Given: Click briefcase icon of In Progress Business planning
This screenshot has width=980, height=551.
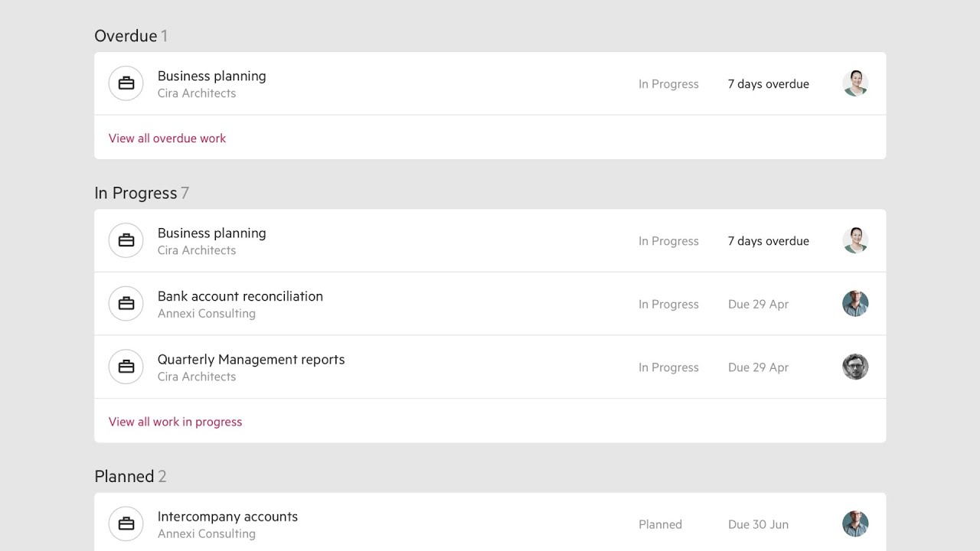Looking at the screenshot, I should (126, 241).
